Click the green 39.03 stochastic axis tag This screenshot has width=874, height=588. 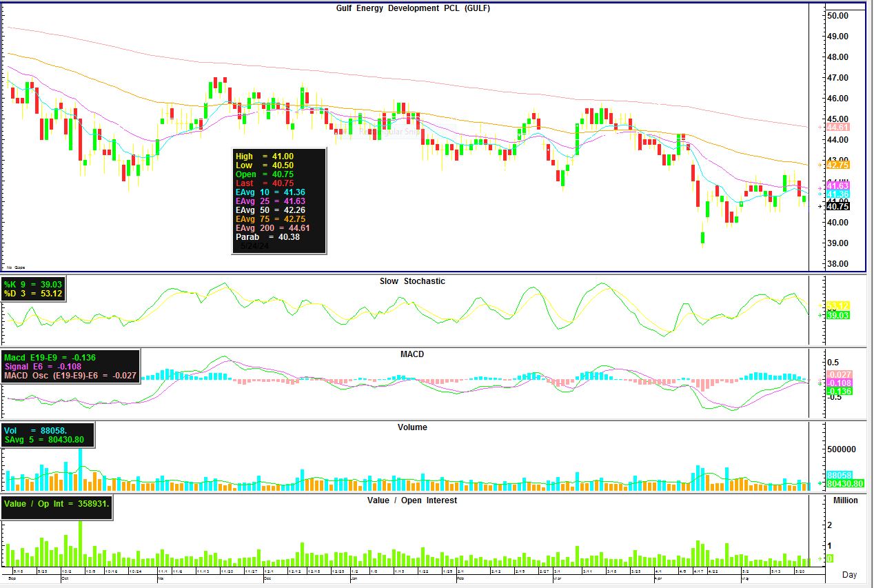pyautogui.click(x=837, y=315)
